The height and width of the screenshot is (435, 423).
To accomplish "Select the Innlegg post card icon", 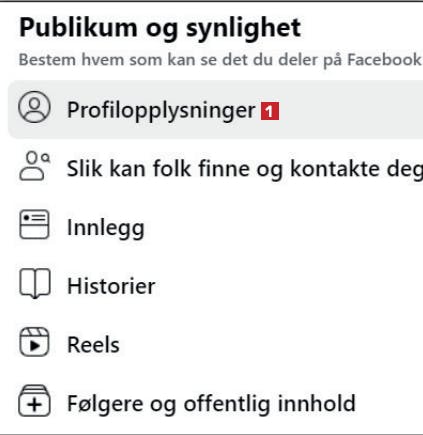I will click(x=34, y=224).
